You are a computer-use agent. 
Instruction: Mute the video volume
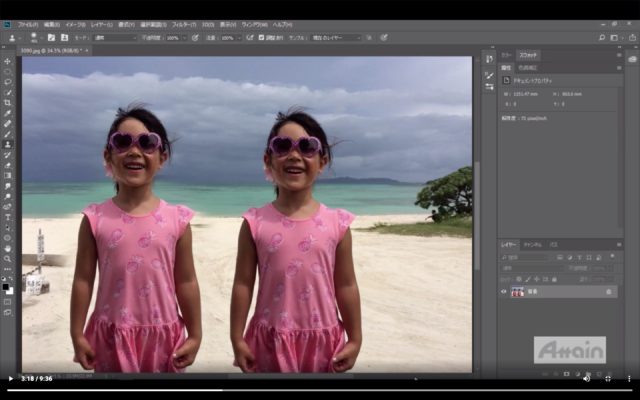(x=586, y=379)
